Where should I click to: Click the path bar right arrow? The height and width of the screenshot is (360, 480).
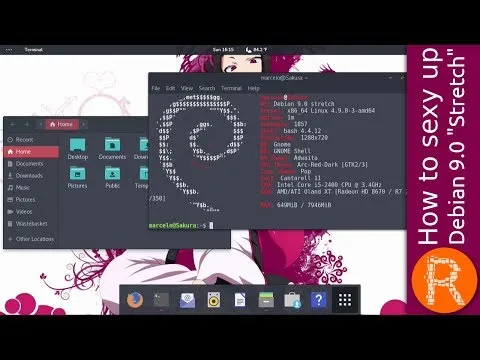pos(84,124)
